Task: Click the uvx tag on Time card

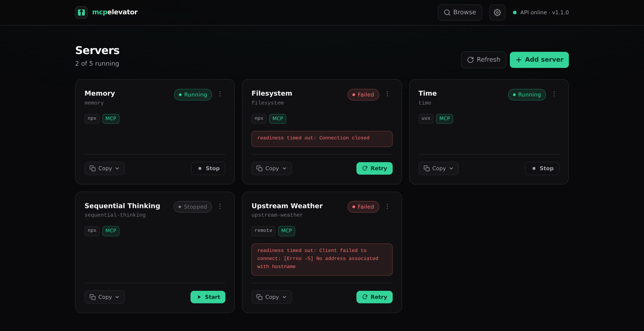Action: tap(426, 119)
